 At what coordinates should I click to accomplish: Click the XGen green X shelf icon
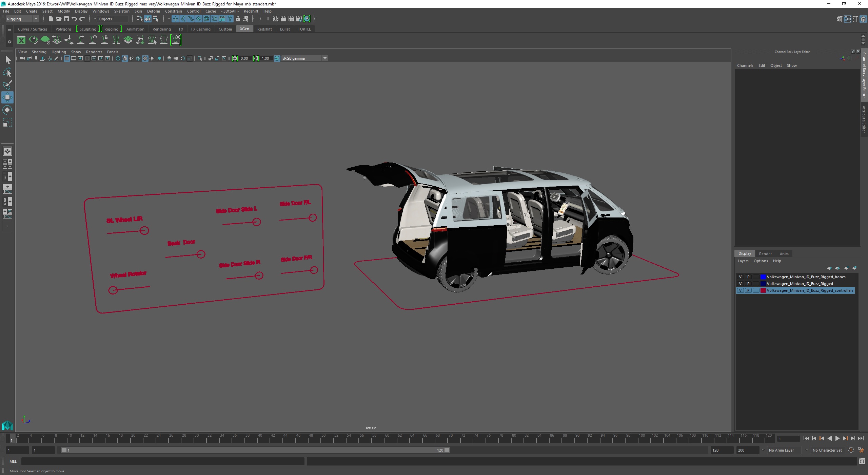[21, 40]
